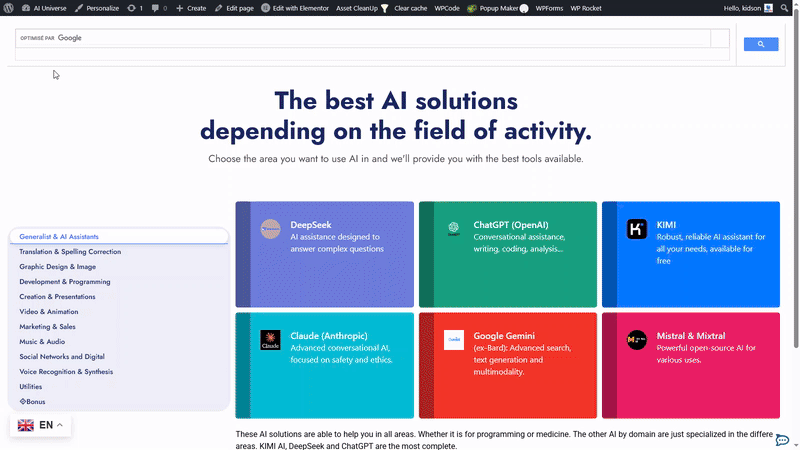This screenshot has height=450, width=800.
Task: Open the Claude (Anthropic) card title
Action: 329,336
